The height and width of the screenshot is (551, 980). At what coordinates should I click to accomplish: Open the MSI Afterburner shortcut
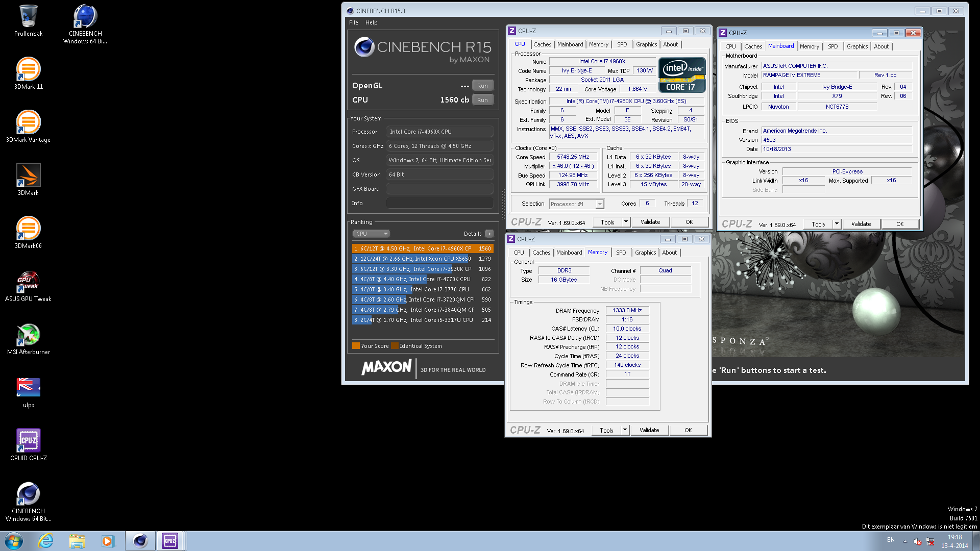click(x=28, y=339)
